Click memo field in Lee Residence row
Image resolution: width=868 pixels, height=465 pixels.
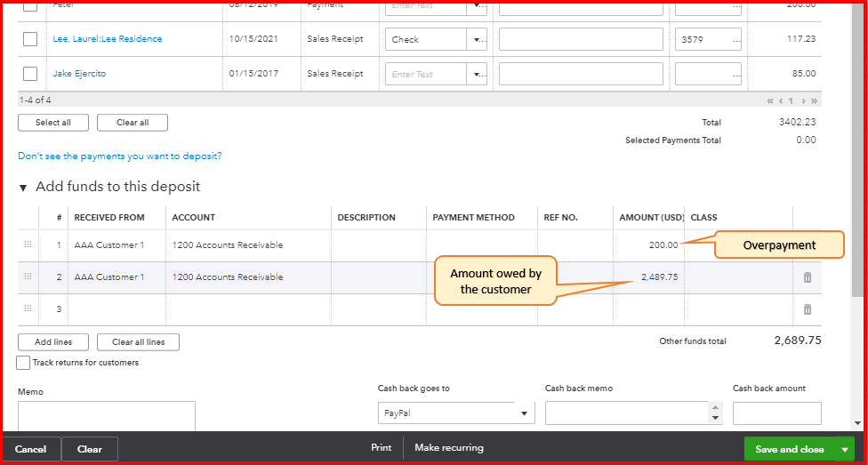pyautogui.click(x=581, y=39)
